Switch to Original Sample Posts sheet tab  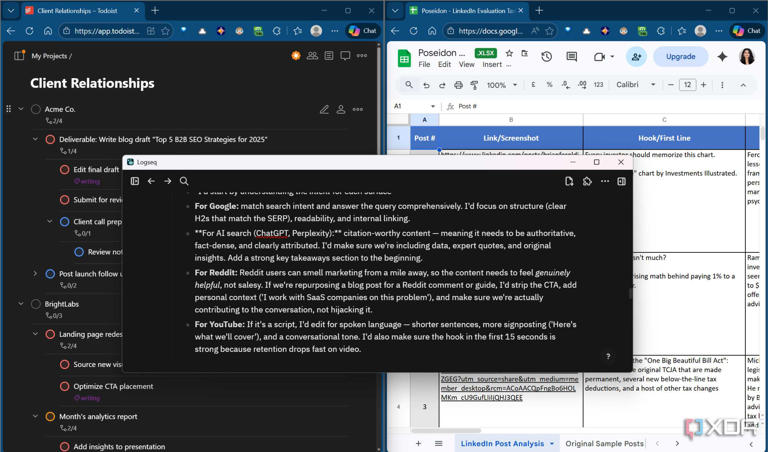[604, 444]
